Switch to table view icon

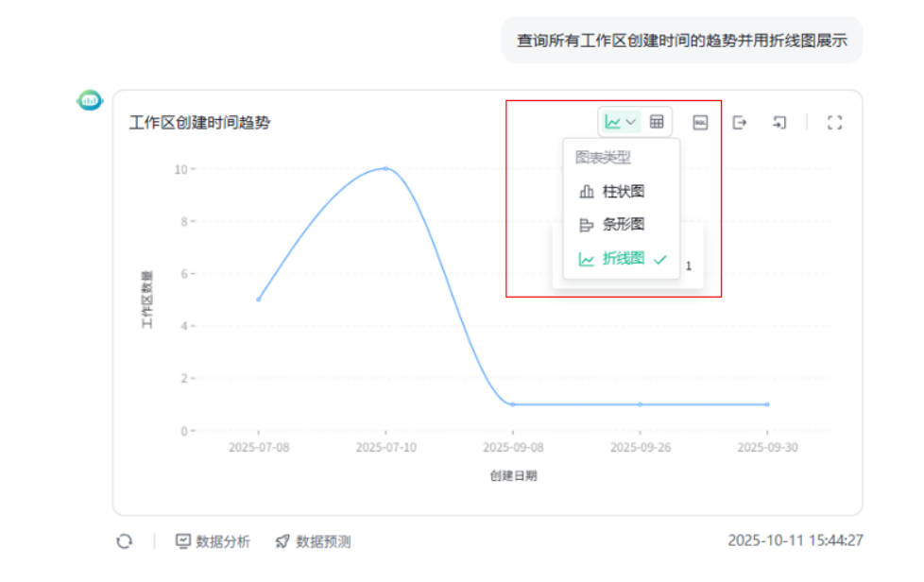[657, 122]
